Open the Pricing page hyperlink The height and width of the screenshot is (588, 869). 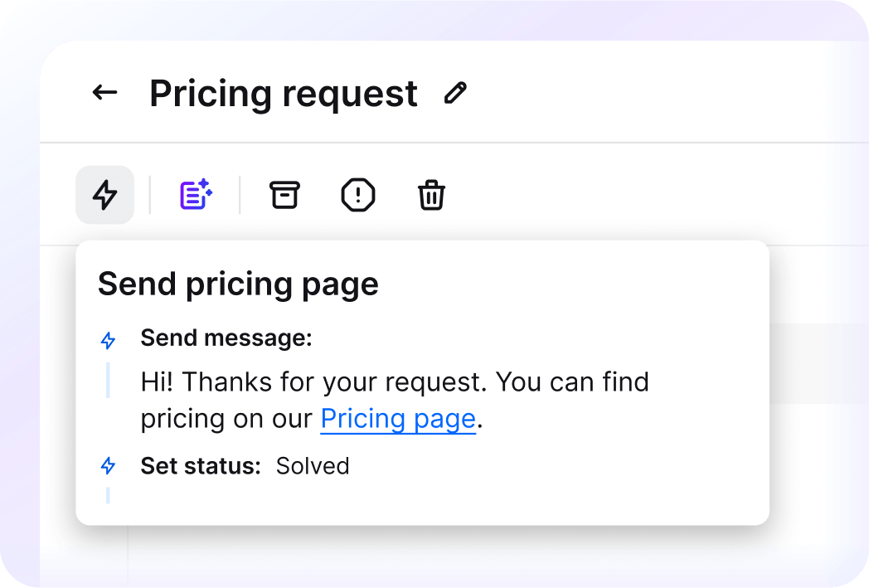(397, 418)
